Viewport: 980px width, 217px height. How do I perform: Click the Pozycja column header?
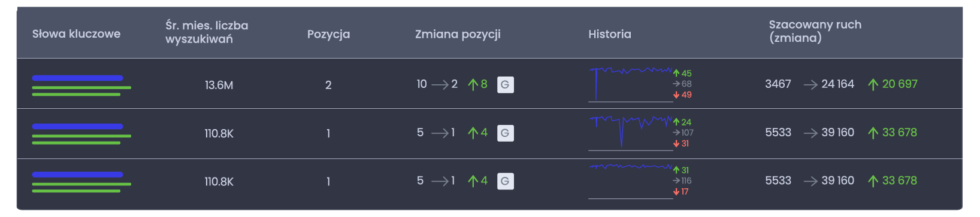tap(328, 34)
